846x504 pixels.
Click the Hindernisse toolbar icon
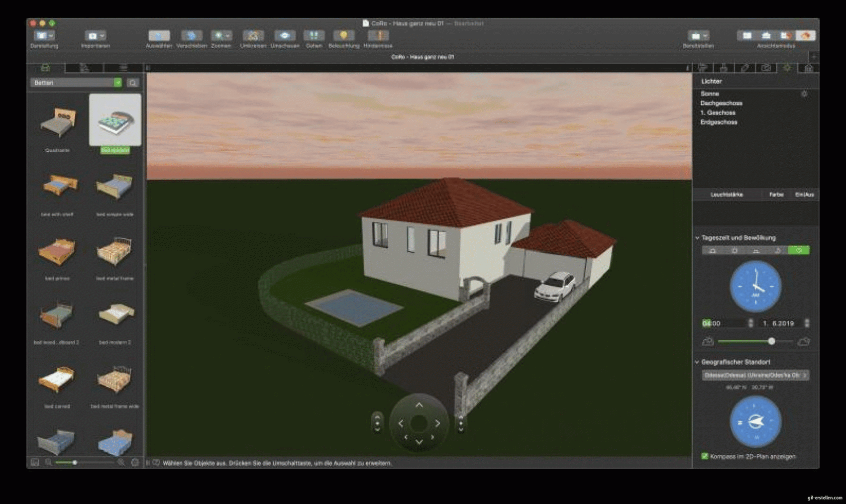tap(378, 36)
